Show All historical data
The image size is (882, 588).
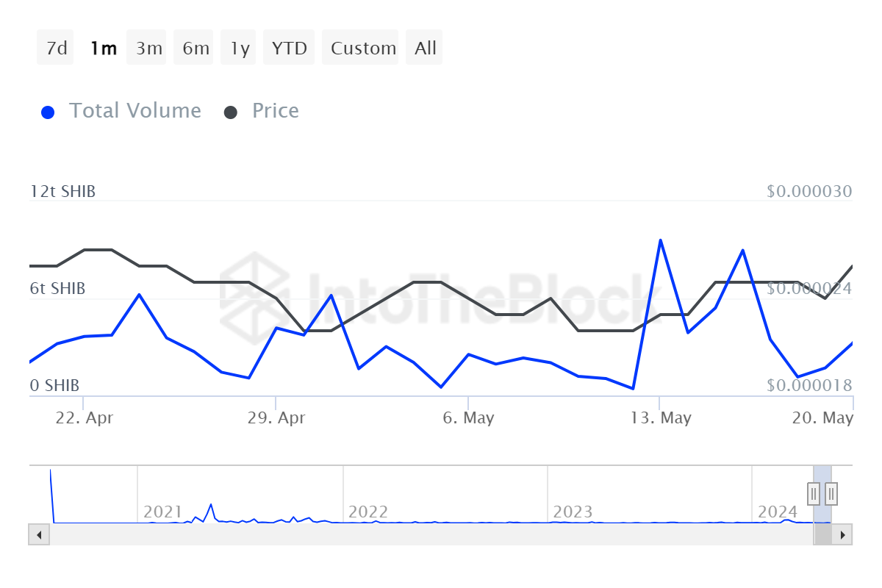pos(425,49)
